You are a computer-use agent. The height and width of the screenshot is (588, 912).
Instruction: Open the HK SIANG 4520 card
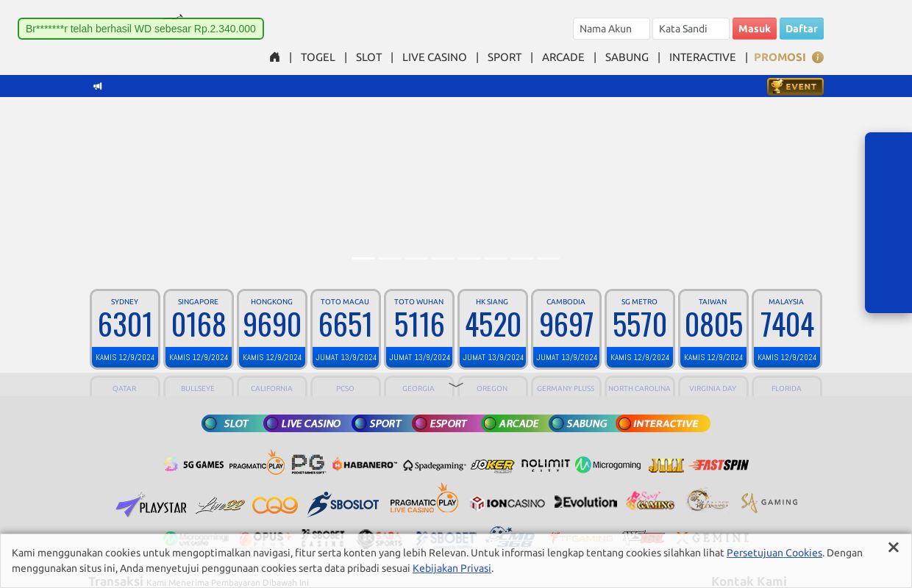pyautogui.click(x=493, y=329)
